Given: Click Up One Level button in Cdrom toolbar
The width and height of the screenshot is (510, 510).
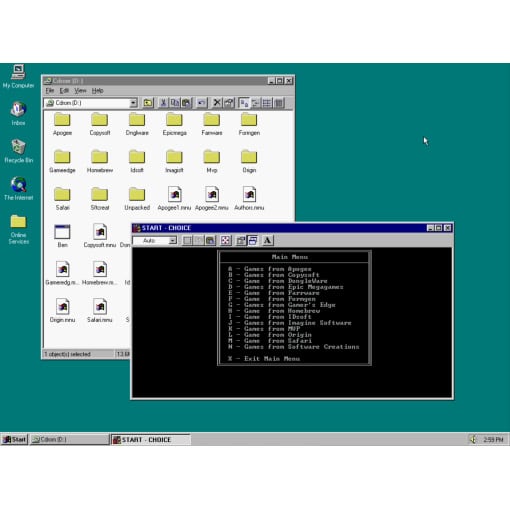Looking at the screenshot, I should pos(148,103).
